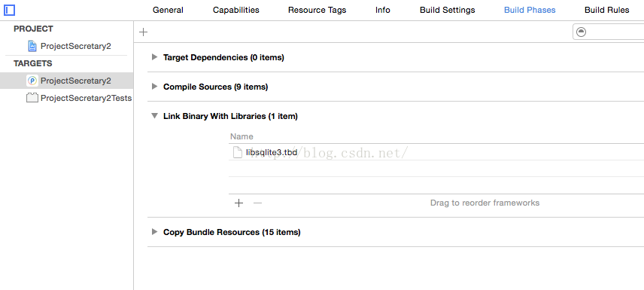Open the Capabilities tab

[235, 10]
